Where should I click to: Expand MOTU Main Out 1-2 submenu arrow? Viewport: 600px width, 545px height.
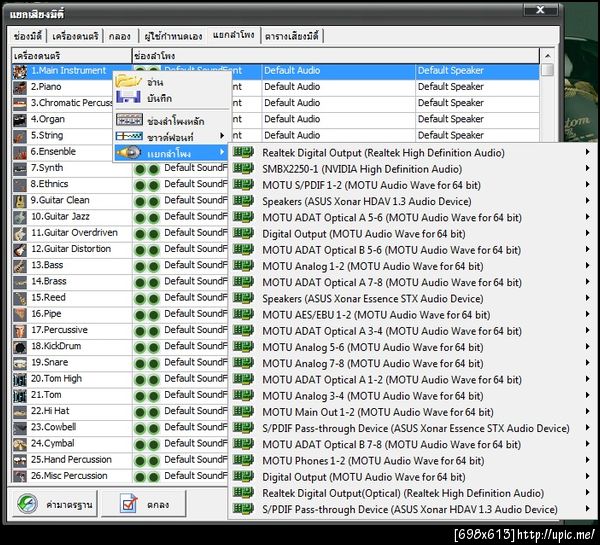[587, 411]
